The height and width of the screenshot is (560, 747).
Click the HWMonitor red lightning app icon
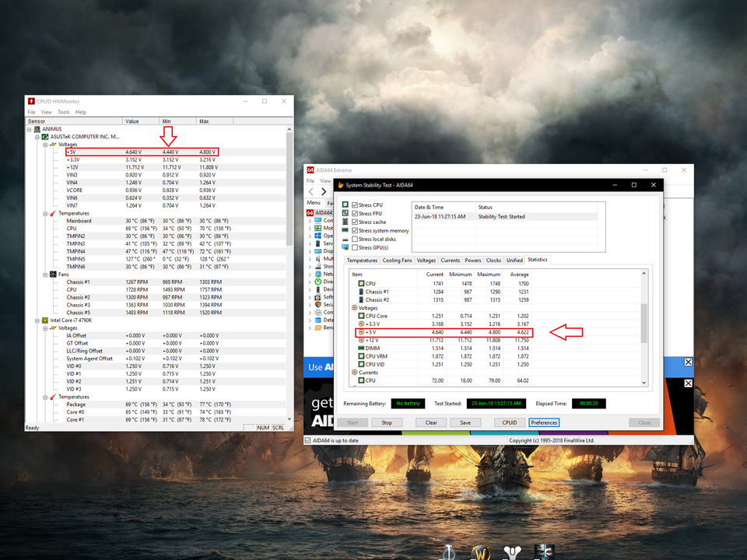click(x=31, y=101)
